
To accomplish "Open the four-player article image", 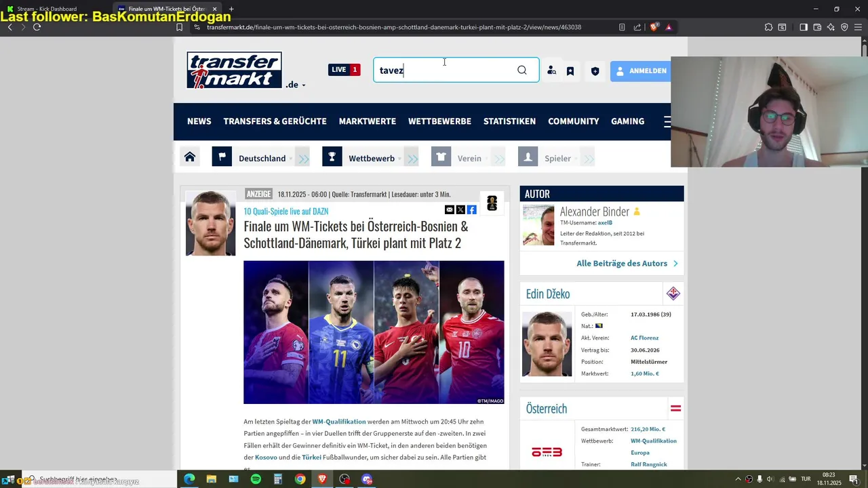I will click(x=374, y=332).
